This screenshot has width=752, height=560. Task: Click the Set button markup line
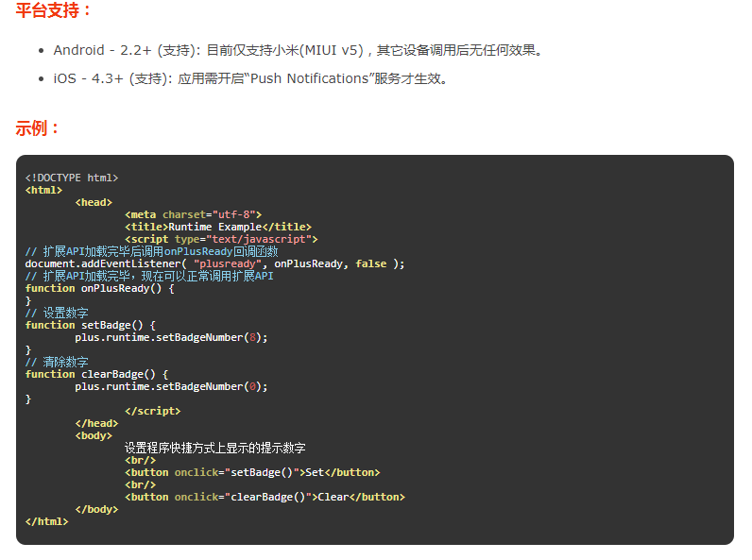pyautogui.click(x=252, y=472)
